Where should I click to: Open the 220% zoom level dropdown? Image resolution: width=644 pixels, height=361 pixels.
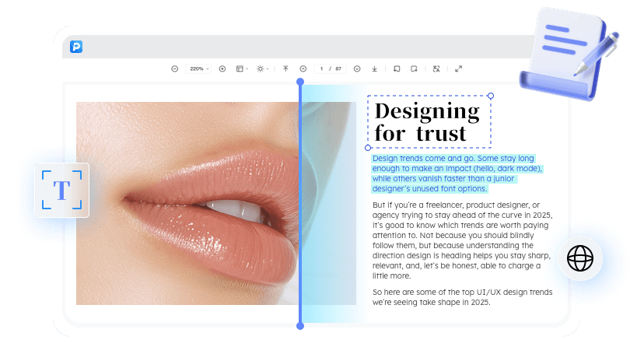[198, 68]
